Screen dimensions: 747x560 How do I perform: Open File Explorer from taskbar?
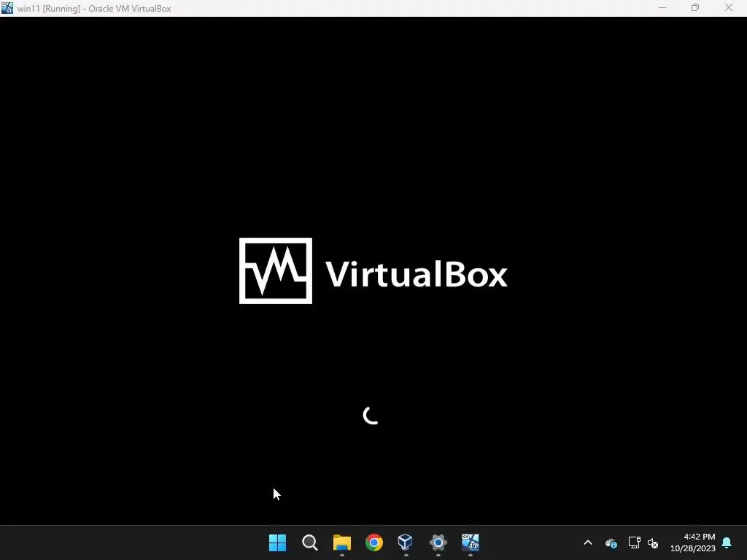point(341,542)
